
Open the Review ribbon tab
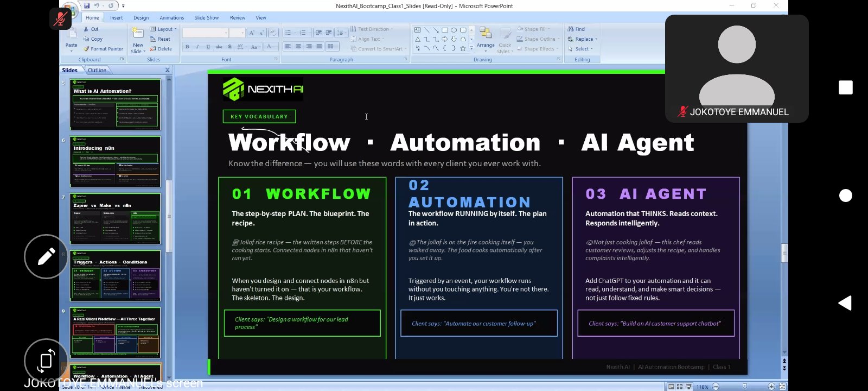point(237,17)
